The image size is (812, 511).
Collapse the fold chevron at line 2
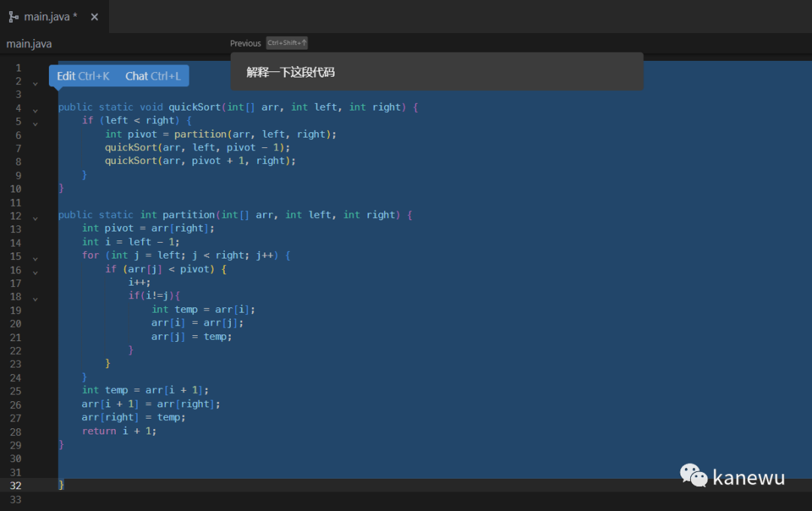35,83
